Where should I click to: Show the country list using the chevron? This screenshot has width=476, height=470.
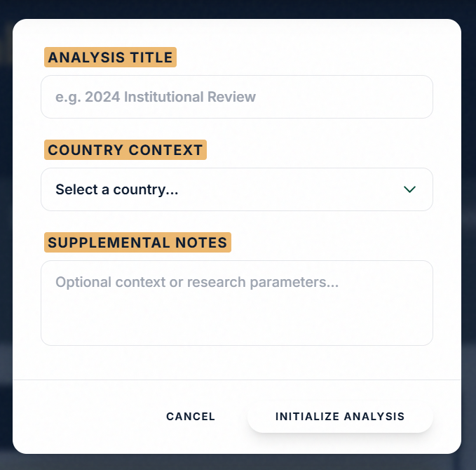pyautogui.click(x=410, y=189)
